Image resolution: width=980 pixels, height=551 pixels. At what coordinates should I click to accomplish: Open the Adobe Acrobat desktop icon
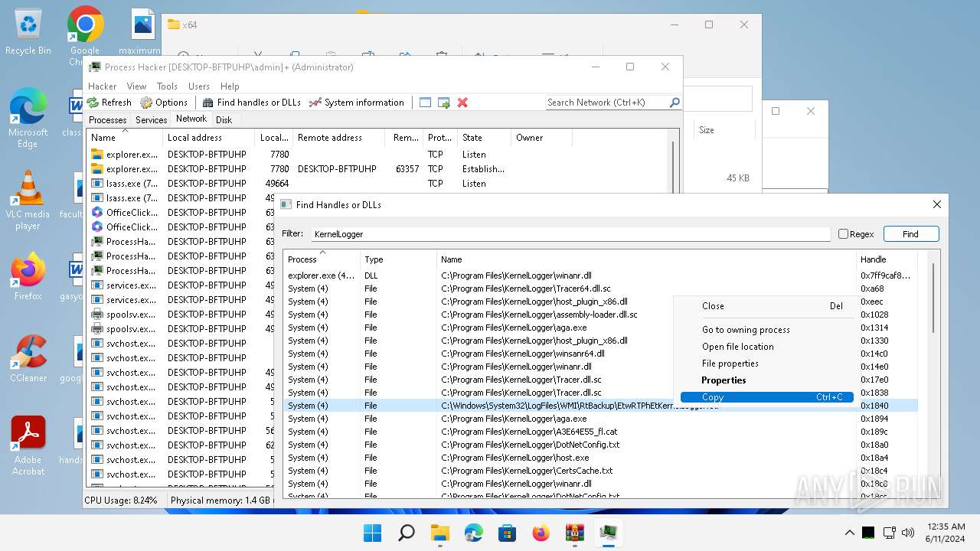[28, 446]
